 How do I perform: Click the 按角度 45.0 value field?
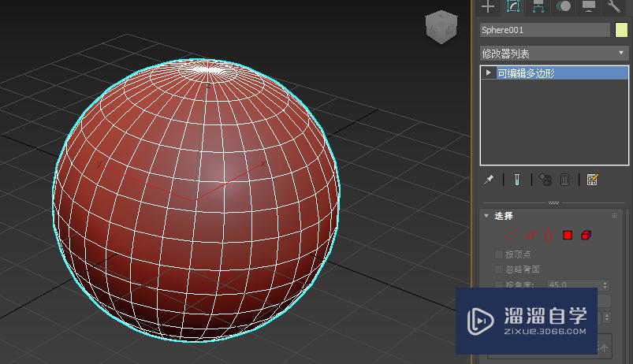(x=574, y=284)
